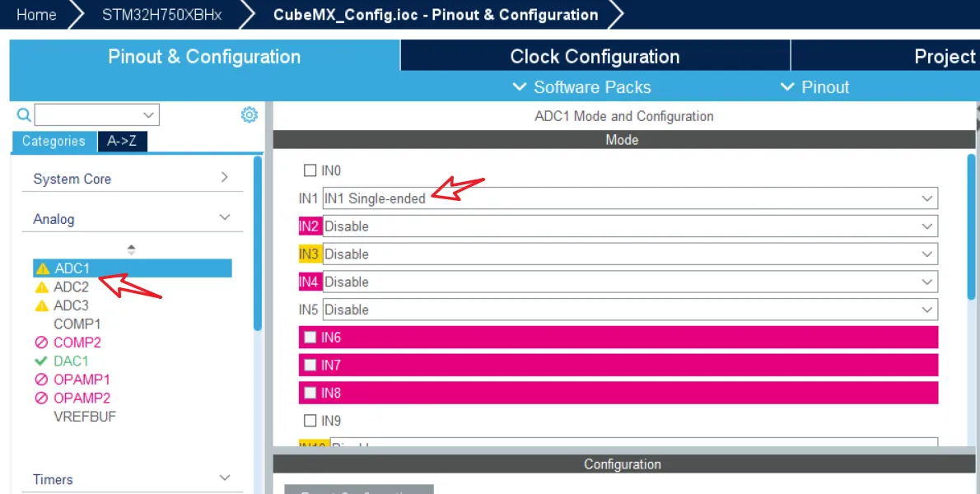The image size is (980, 494).
Task: Select OPAMP2 in the Analog list
Action: [x=82, y=398]
